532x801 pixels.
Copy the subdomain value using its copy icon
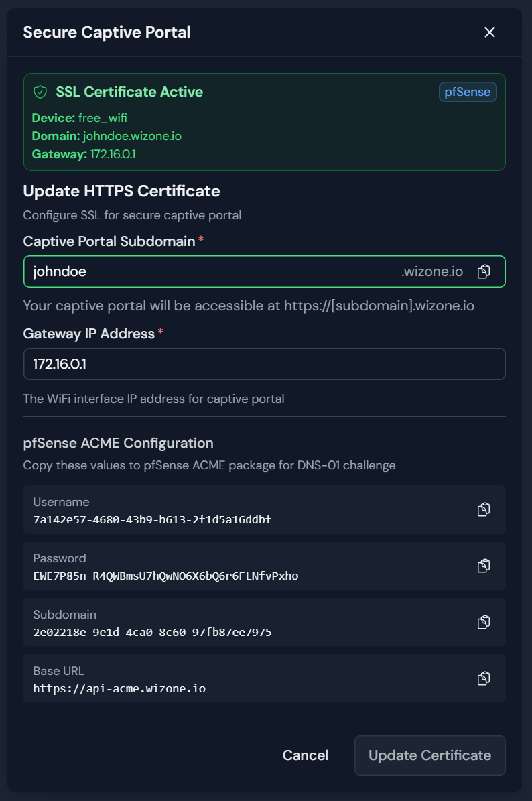(484, 622)
